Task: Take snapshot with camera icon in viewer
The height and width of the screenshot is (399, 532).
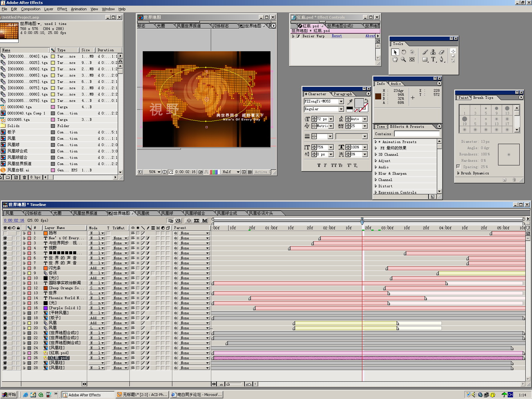Action: pyautogui.click(x=200, y=172)
